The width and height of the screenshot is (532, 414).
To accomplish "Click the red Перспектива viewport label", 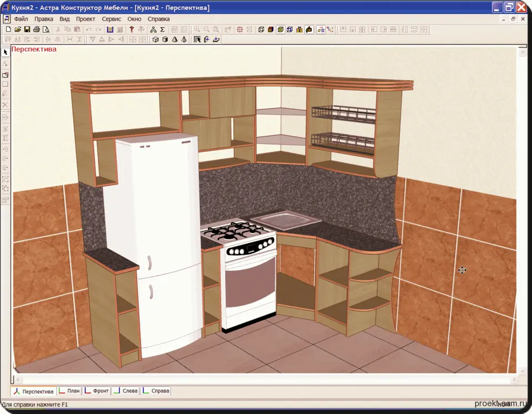I will coord(34,49).
